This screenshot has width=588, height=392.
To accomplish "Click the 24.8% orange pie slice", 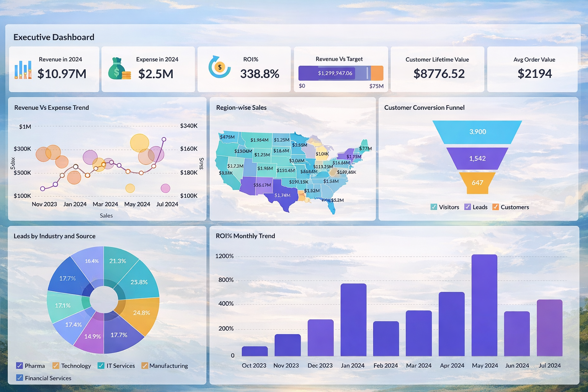I will [141, 313].
